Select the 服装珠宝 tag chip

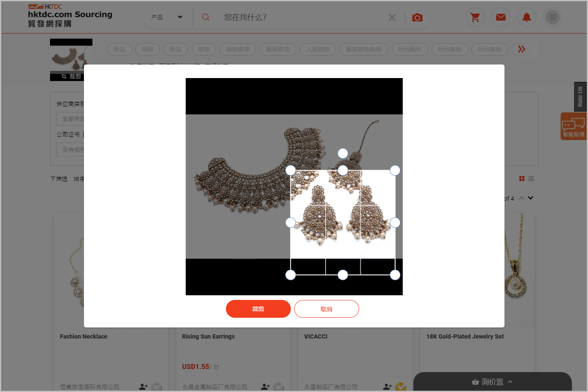[x=278, y=49]
